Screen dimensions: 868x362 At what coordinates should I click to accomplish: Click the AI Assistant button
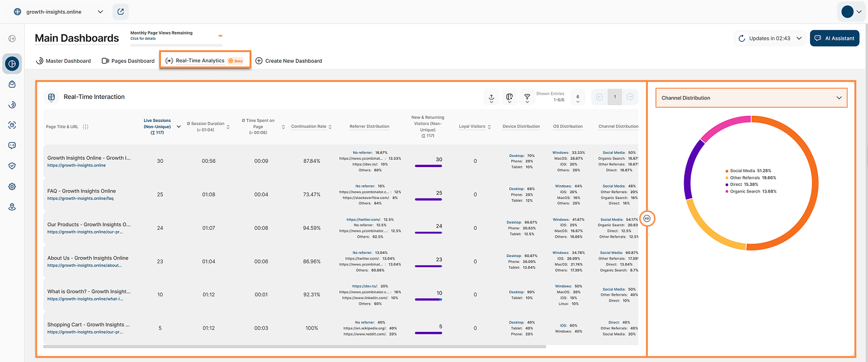coord(834,38)
